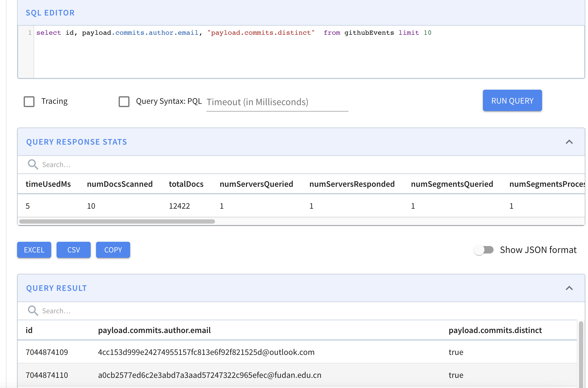The image size is (588, 388).
Task: Click inside the SQL editor query line
Action: [240, 33]
